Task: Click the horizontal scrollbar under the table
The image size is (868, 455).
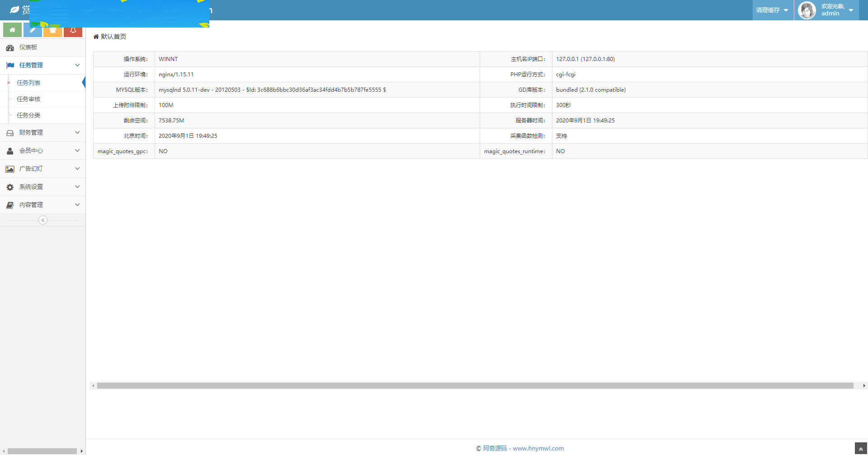Action: coord(475,385)
